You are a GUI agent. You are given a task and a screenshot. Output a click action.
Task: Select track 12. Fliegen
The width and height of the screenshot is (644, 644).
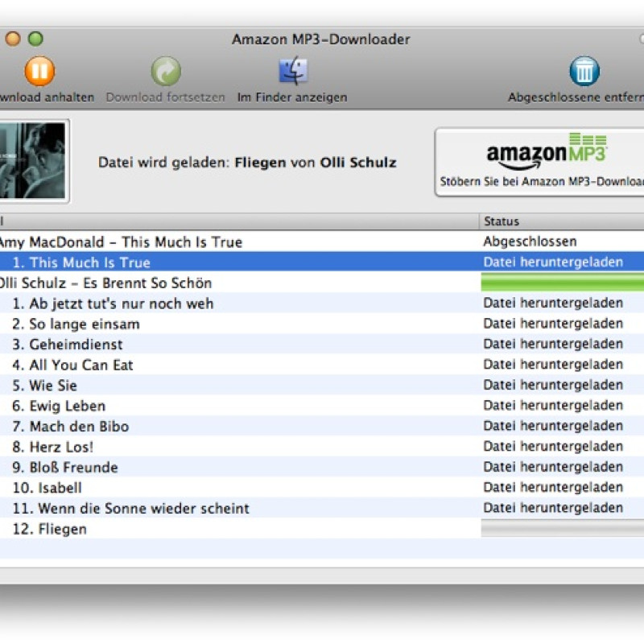click(x=322, y=529)
